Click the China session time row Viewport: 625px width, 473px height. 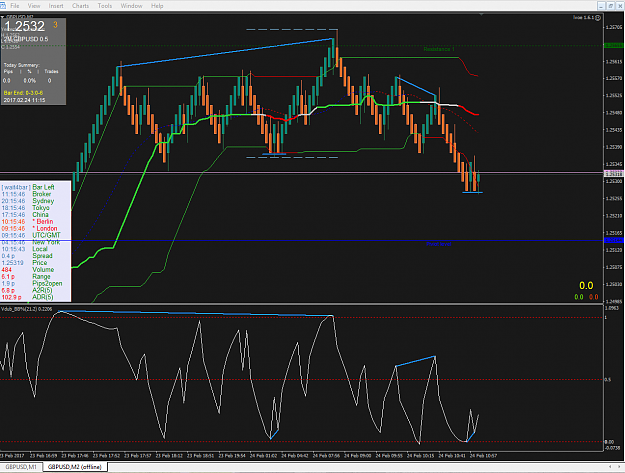[25, 215]
